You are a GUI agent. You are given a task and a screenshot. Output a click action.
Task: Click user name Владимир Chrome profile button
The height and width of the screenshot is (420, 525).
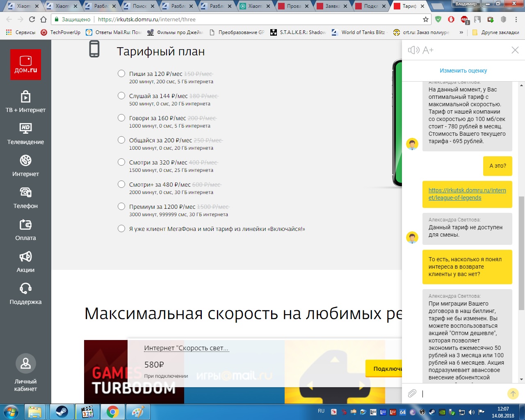point(466,4)
